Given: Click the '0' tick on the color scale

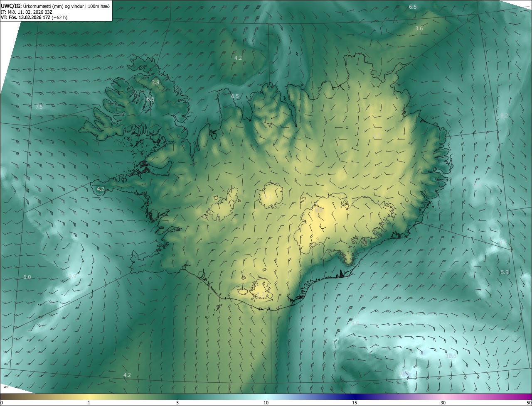Looking at the screenshot, I should [x=2, y=403].
